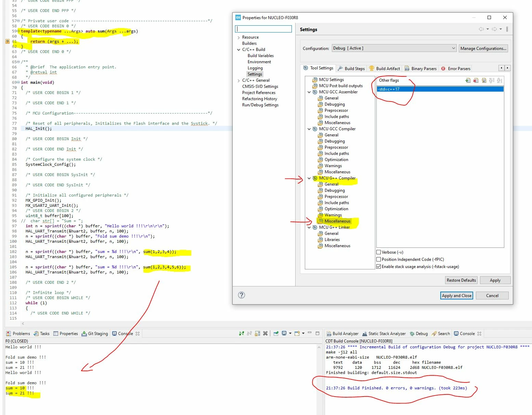Collapse the MCU G++ Linker node
The height and width of the screenshot is (415, 532).
click(x=309, y=227)
